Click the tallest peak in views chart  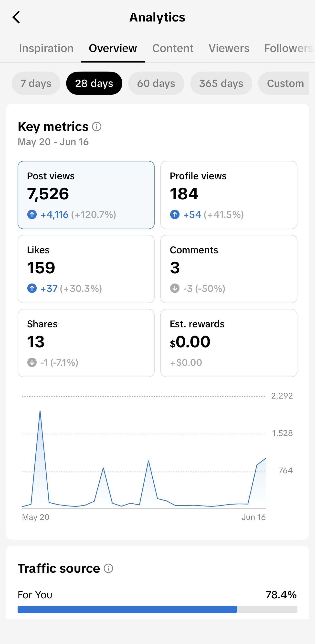pyautogui.click(x=40, y=411)
